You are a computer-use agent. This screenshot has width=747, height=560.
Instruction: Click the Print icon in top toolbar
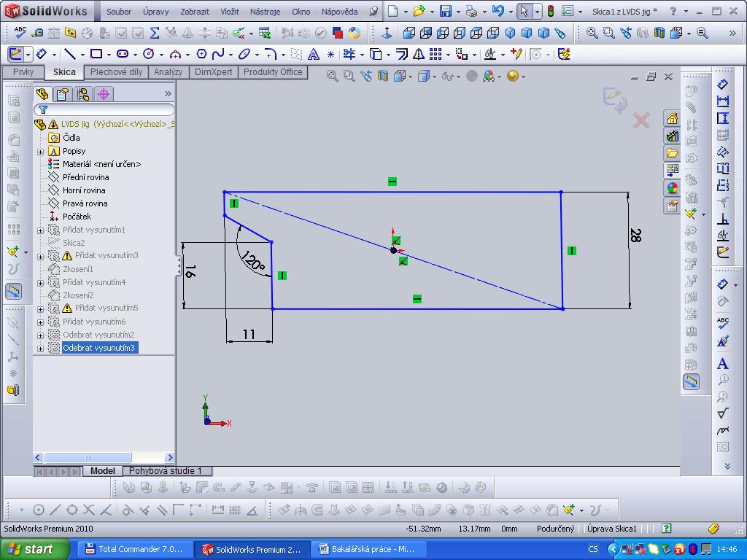coord(472,11)
